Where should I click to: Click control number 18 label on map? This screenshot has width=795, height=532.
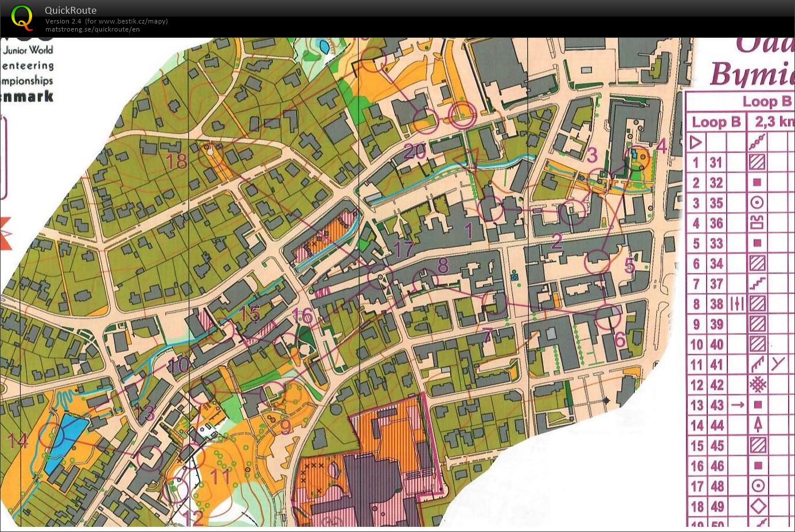177,162
